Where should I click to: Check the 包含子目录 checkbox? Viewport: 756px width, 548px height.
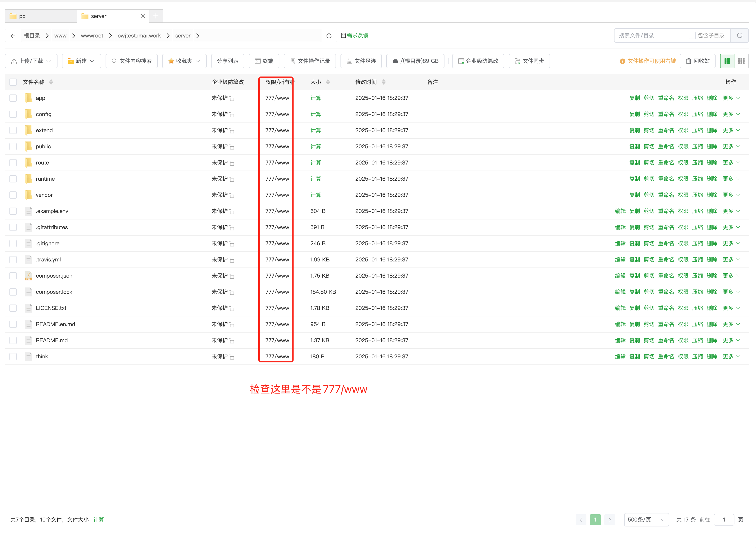tap(692, 36)
